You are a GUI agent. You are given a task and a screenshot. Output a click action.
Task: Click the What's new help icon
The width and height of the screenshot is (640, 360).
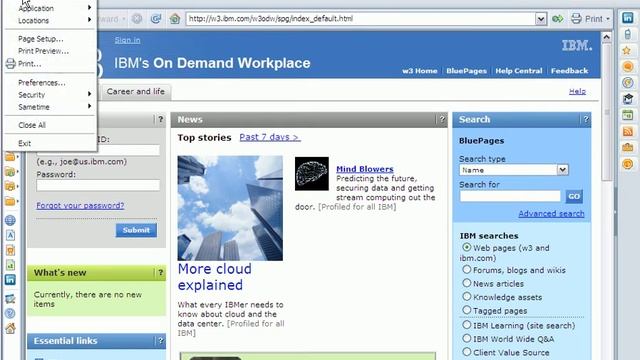coord(160,273)
